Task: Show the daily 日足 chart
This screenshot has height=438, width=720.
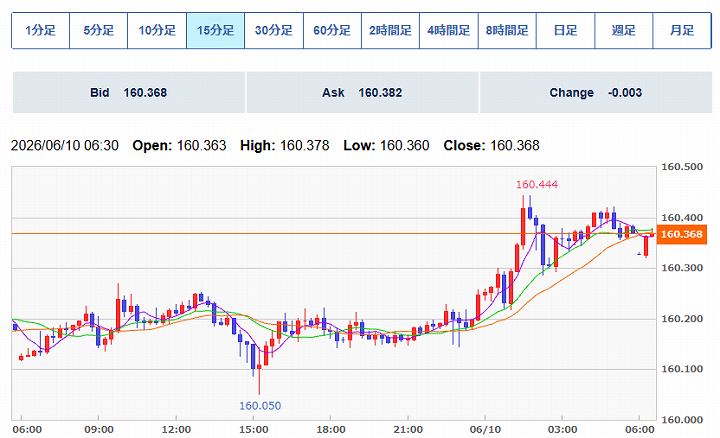Action: [x=565, y=31]
